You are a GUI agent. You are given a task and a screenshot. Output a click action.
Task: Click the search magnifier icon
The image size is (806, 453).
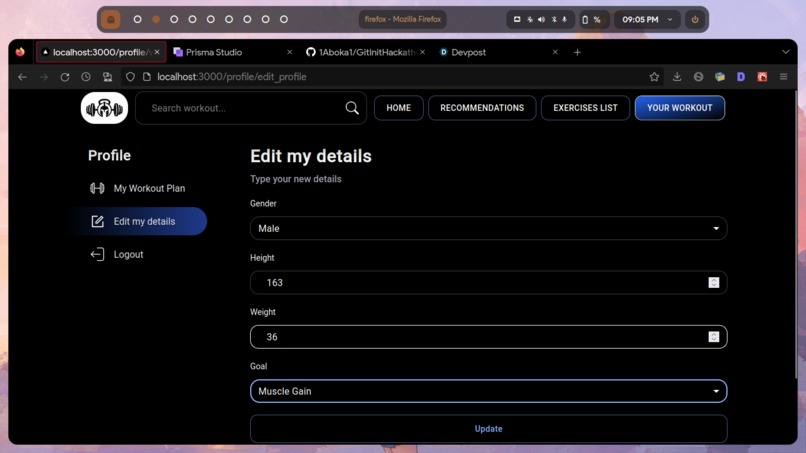pos(352,108)
